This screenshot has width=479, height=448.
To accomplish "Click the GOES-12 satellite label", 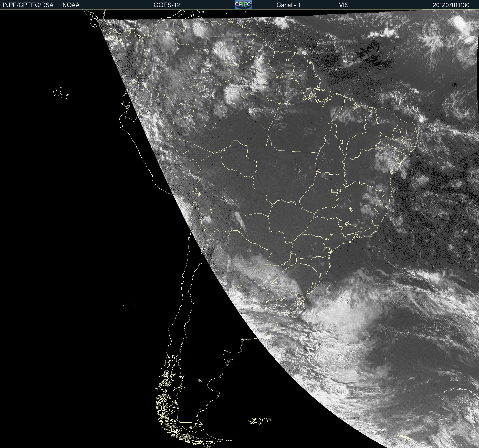I will (167, 5).
